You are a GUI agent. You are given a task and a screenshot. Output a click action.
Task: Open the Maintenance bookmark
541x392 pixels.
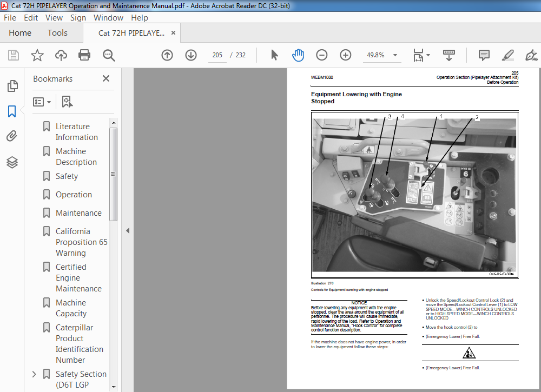pos(78,212)
